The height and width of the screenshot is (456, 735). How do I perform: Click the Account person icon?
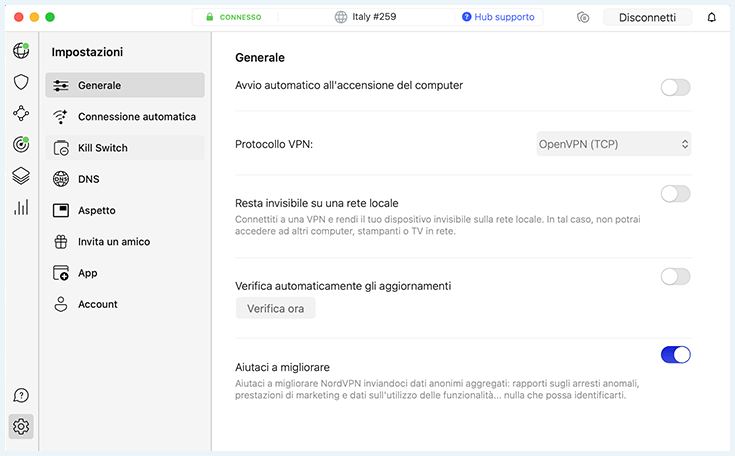tap(60, 304)
